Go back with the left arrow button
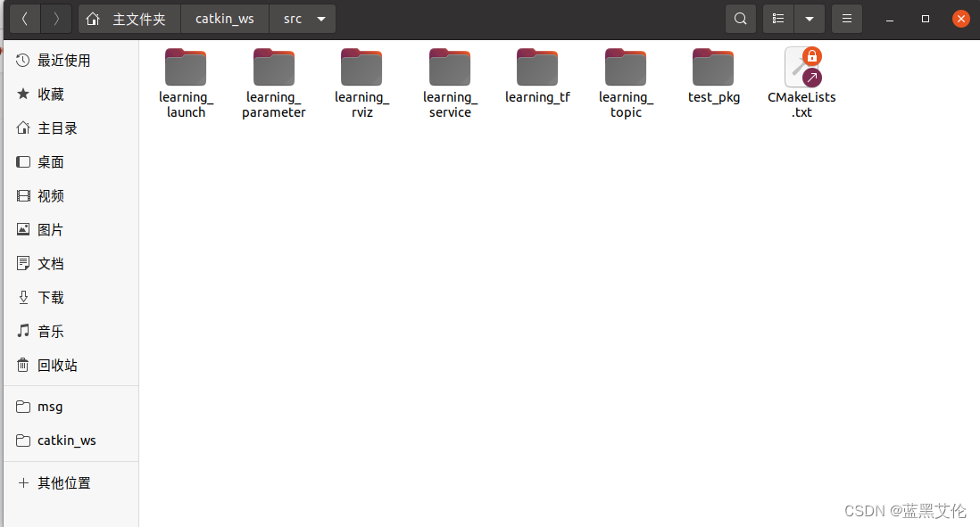The height and width of the screenshot is (527, 980). pos(25,19)
